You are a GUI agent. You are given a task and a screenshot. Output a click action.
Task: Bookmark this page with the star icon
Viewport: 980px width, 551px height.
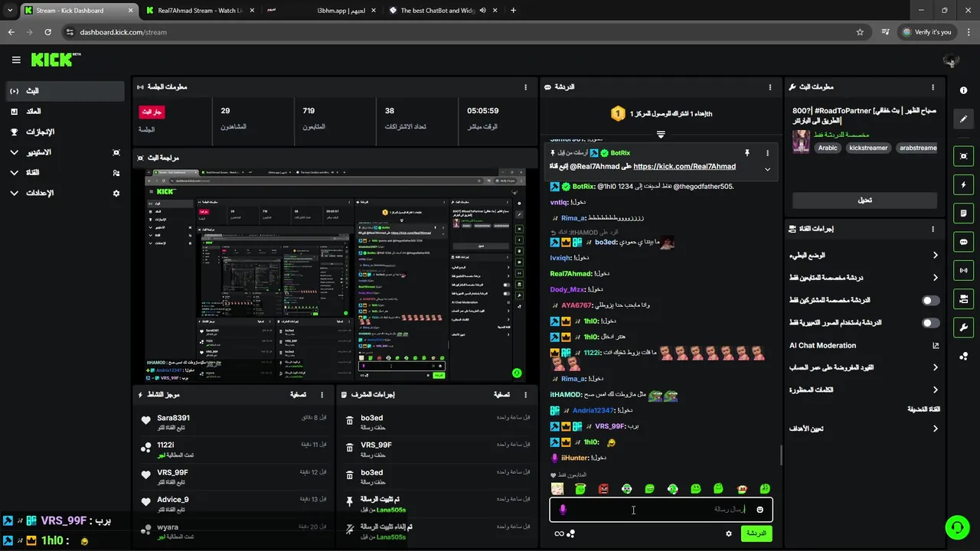pos(860,32)
